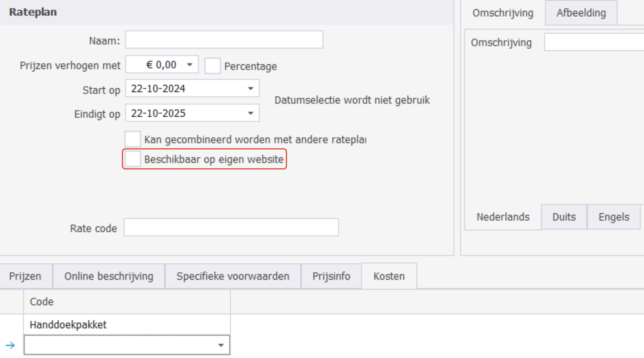The image size is (644, 358).
Task: Expand the 'Eindigt op' date picker
Action: 251,113
